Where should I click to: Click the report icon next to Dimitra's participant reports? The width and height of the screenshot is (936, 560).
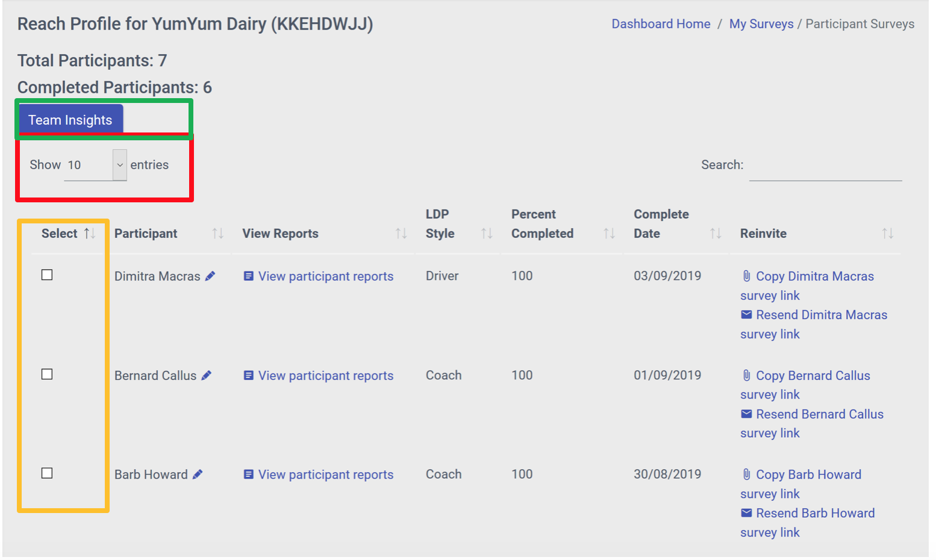point(248,275)
